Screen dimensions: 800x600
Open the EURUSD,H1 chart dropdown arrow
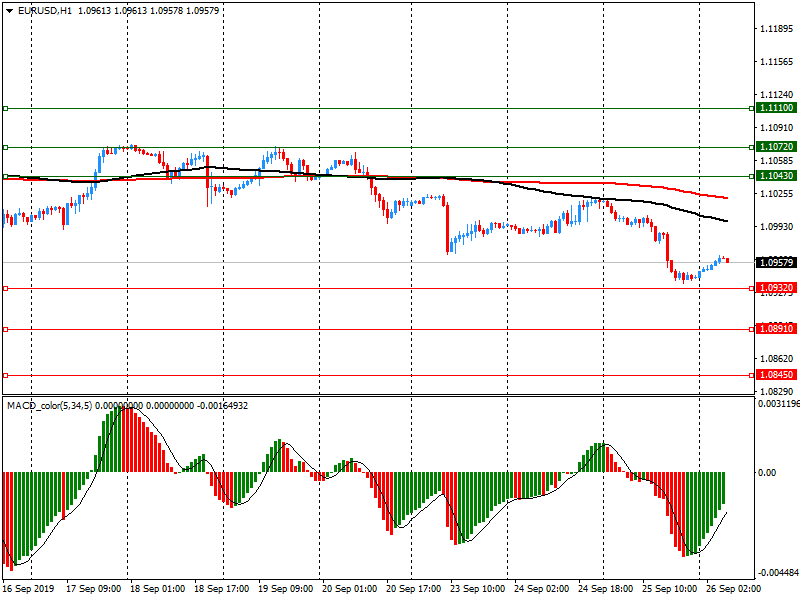click(10, 11)
